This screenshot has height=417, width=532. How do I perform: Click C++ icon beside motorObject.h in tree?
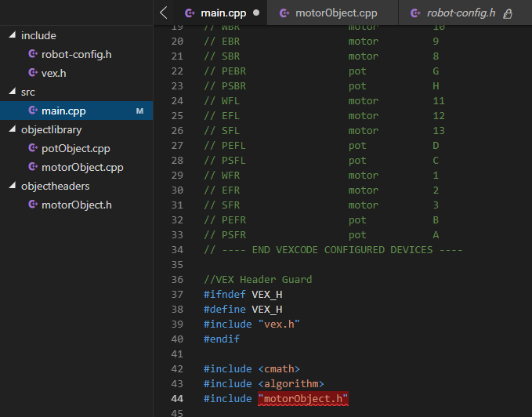tap(33, 204)
